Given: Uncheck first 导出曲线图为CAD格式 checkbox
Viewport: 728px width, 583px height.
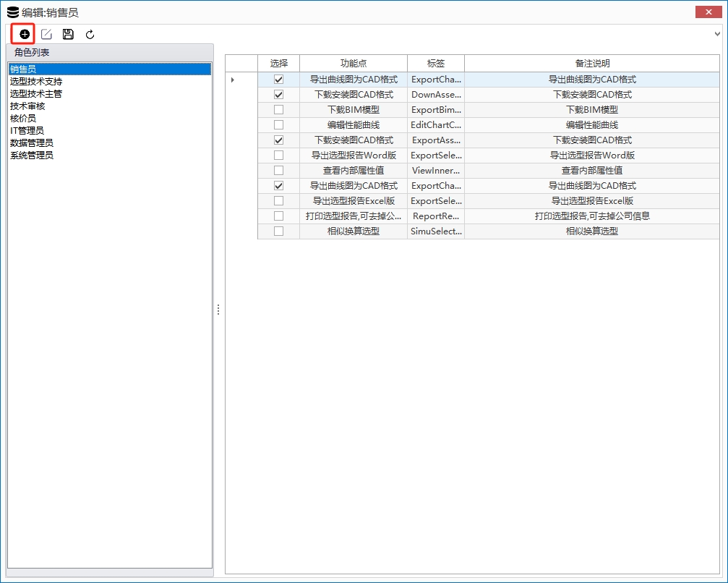Looking at the screenshot, I should click(x=278, y=80).
